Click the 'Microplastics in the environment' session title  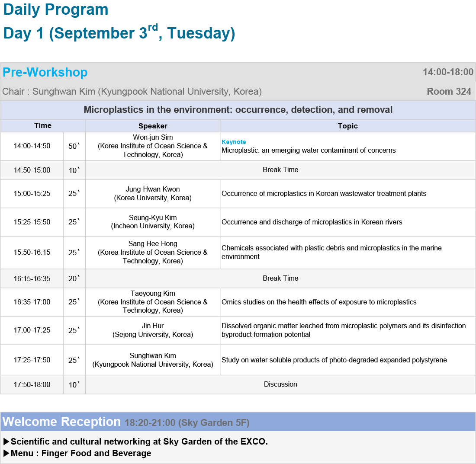pyautogui.click(x=238, y=109)
